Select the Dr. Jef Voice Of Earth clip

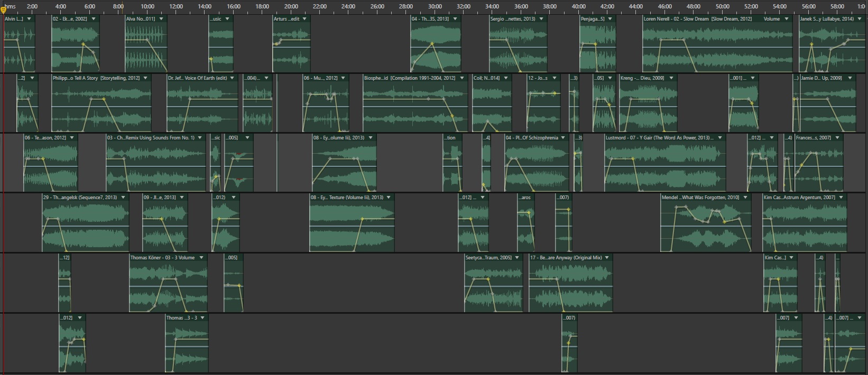pos(197,78)
